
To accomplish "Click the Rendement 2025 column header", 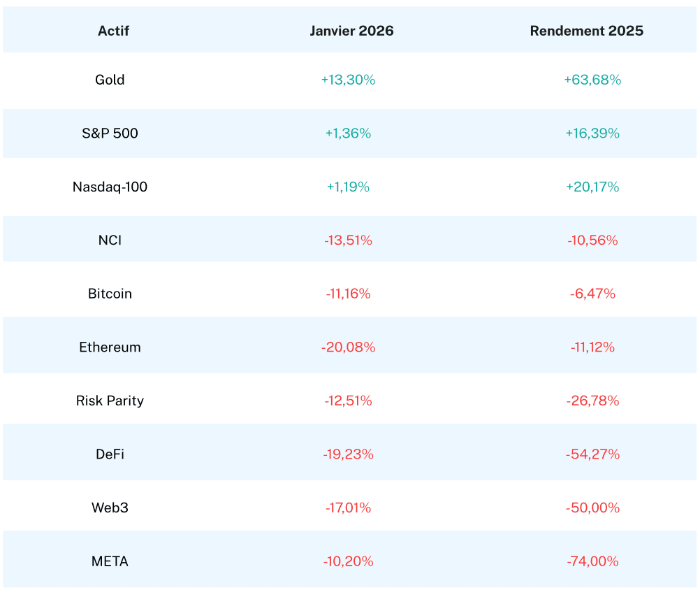I will pyautogui.click(x=586, y=31).
